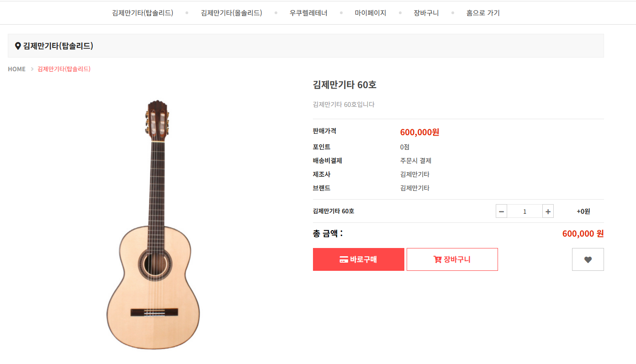Click the quantity input field
The height and width of the screenshot is (364, 636).
click(x=525, y=211)
